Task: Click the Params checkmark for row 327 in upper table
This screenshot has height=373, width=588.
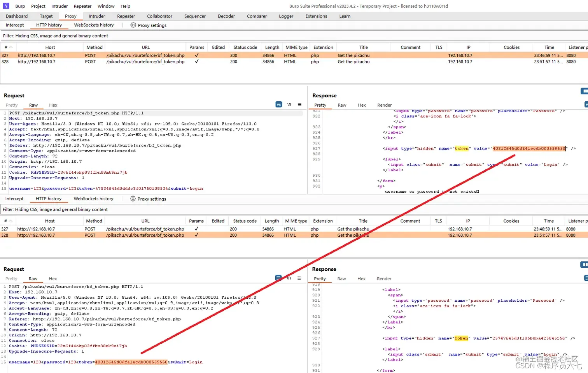Action: tap(197, 55)
